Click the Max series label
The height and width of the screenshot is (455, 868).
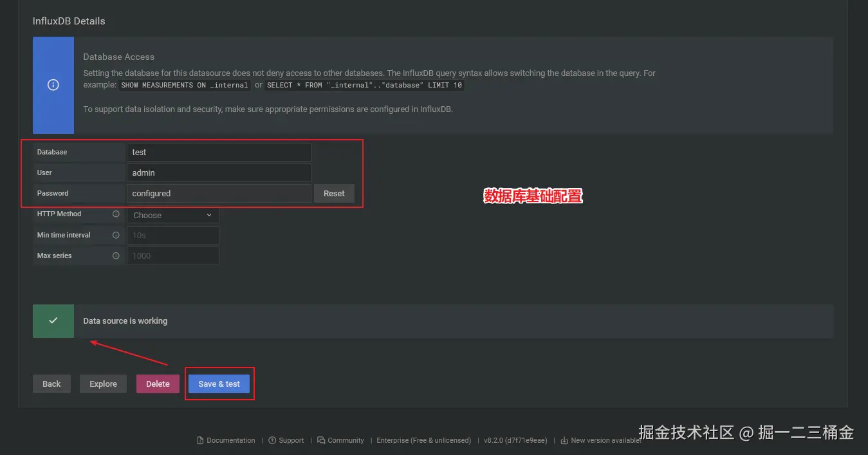55,255
